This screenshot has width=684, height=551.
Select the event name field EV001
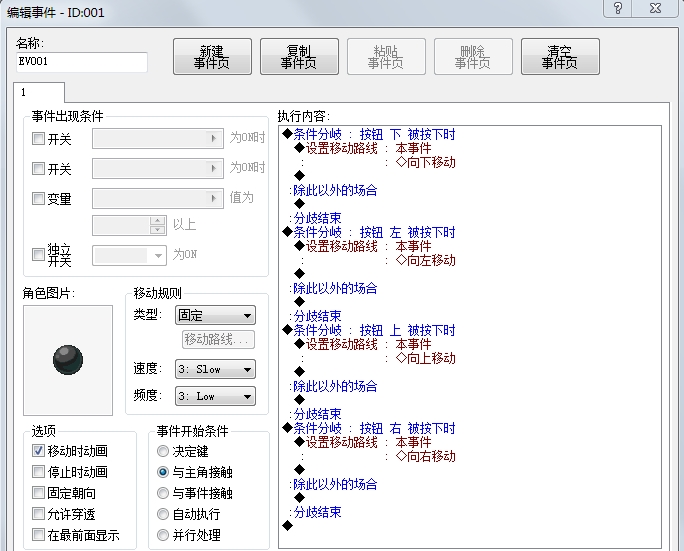click(x=82, y=62)
